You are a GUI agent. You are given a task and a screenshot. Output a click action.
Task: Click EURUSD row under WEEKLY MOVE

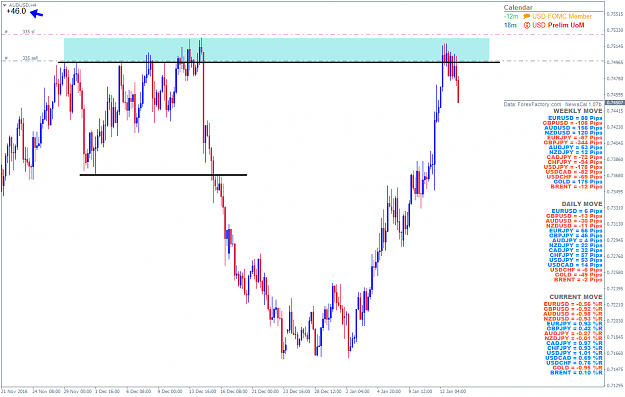point(575,118)
